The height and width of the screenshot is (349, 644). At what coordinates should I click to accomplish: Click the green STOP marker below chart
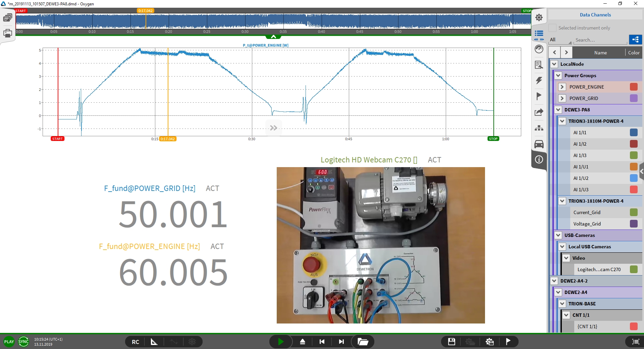click(x=493, y=139)
